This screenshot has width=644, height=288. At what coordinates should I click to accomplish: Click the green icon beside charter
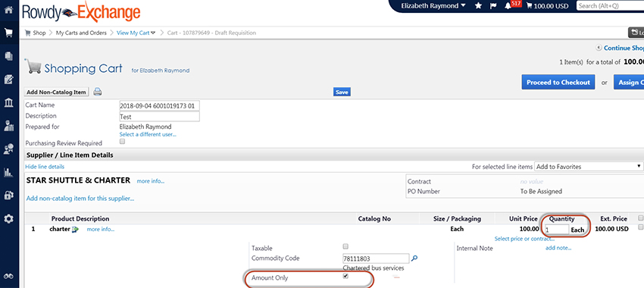tap(75, 230)
